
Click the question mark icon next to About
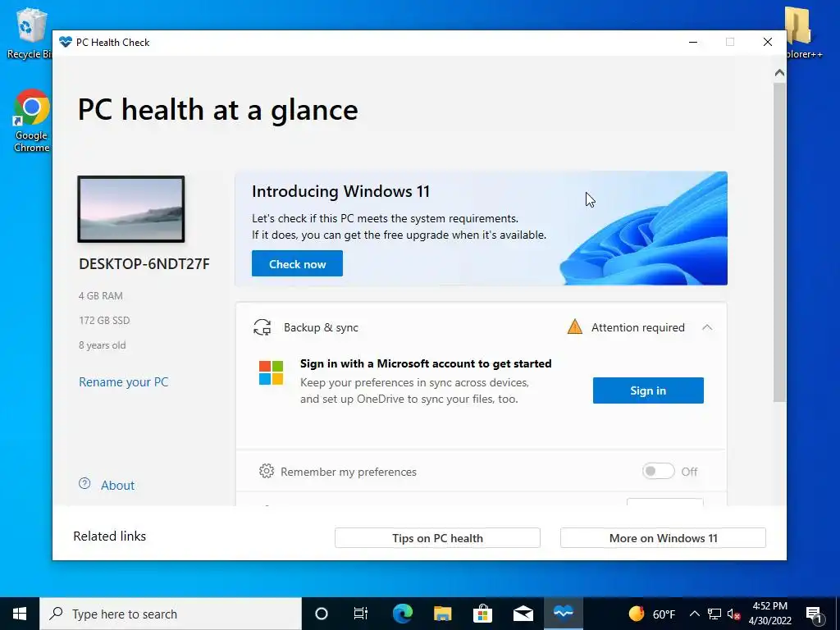[84, 483]
